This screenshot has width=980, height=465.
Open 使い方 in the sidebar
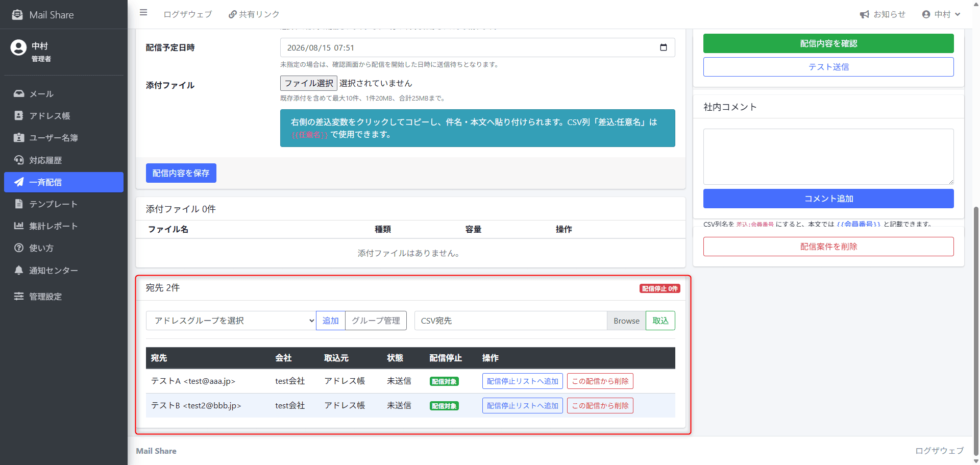64,248
